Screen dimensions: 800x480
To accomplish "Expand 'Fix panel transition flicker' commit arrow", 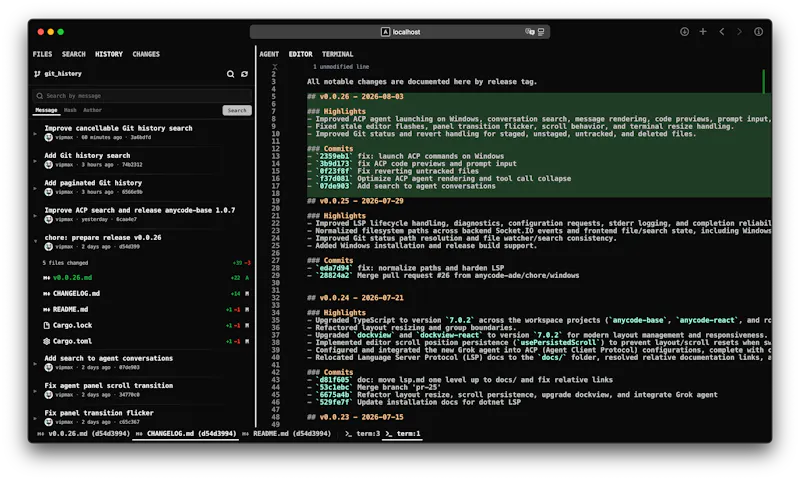I will point(35,419).
